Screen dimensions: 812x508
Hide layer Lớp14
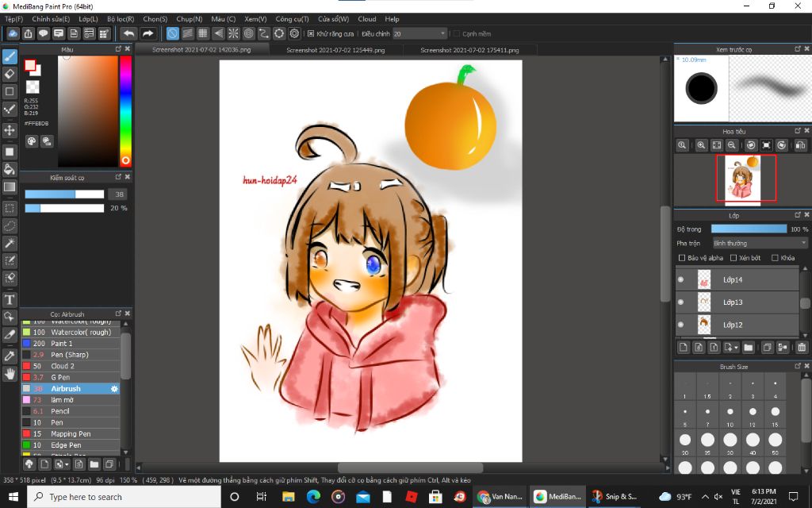coord(681,279)
